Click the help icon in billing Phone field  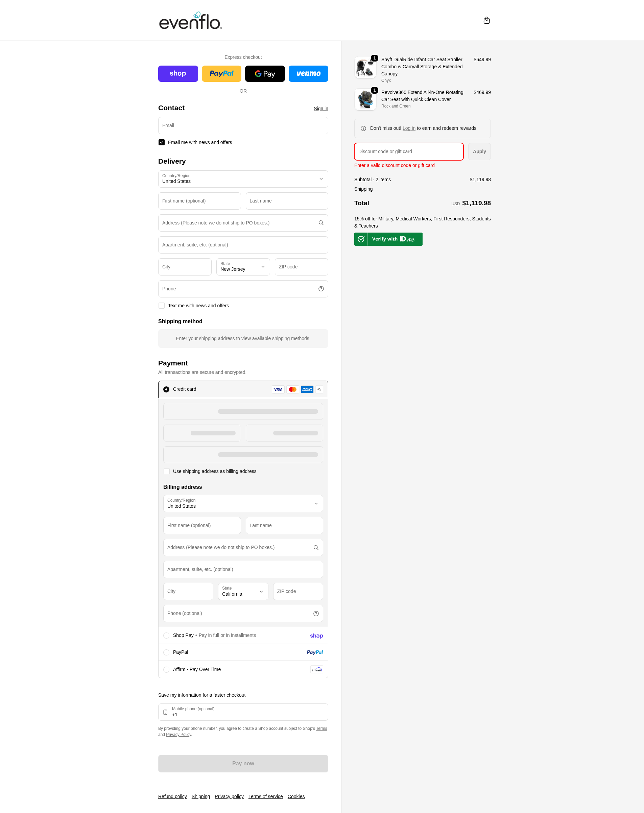(x=316, y=614)
